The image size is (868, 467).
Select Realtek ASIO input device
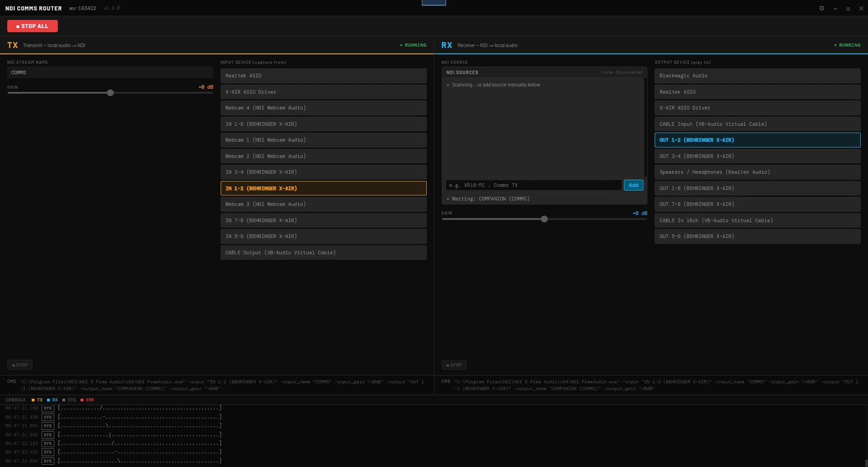323,76
